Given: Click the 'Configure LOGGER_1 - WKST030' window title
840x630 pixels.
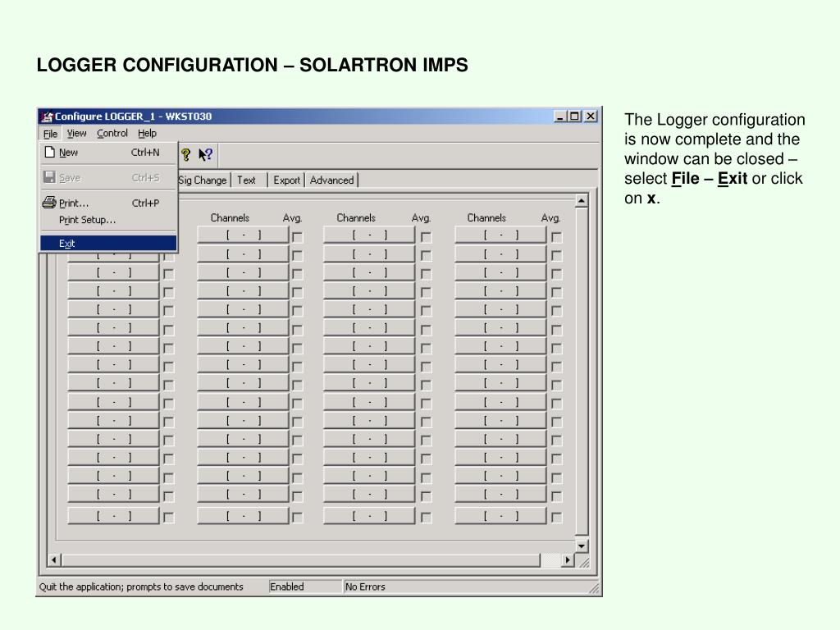Looking at the screenshot, I should pos(134,116).
